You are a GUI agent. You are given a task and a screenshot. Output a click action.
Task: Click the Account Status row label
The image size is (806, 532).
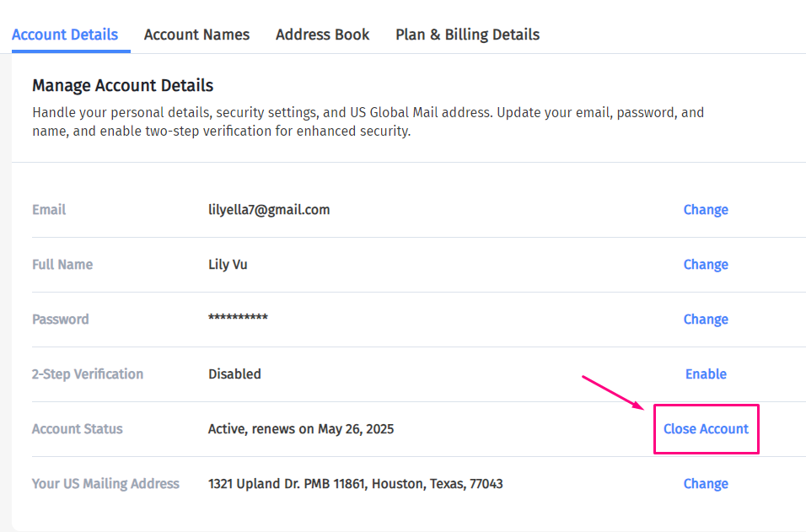click(x=78, y=429)
